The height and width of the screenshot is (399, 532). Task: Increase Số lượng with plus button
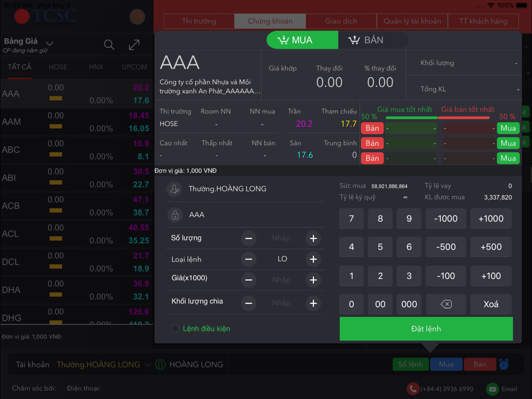pos(313,238)
